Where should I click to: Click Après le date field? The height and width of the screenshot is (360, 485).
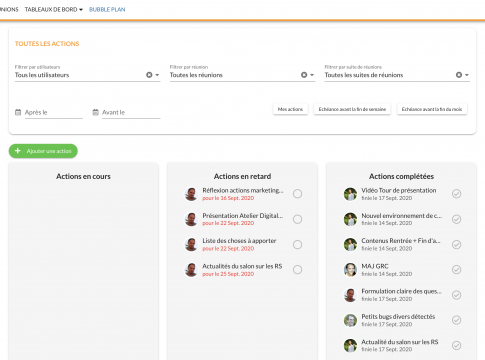click(54, 112)
